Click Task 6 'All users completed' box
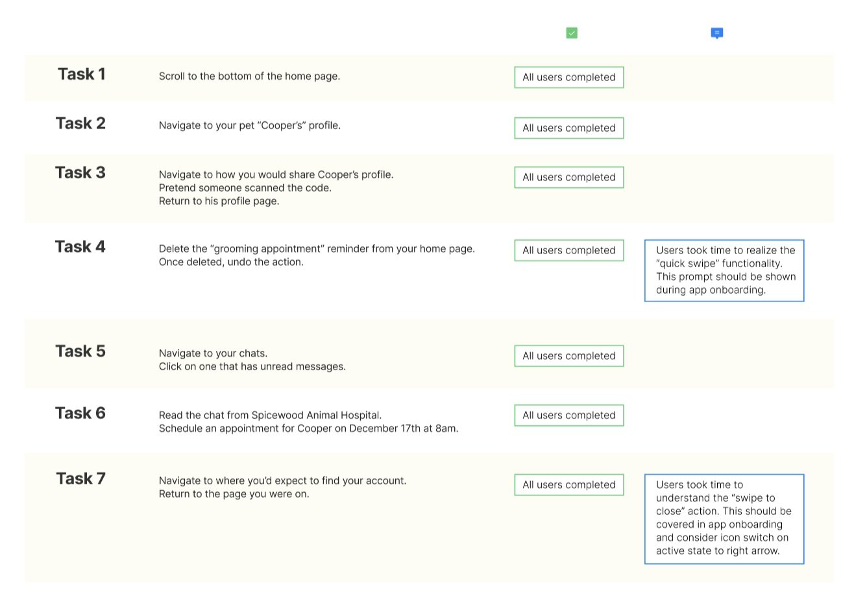854x616 pixels. pos(569,415)
